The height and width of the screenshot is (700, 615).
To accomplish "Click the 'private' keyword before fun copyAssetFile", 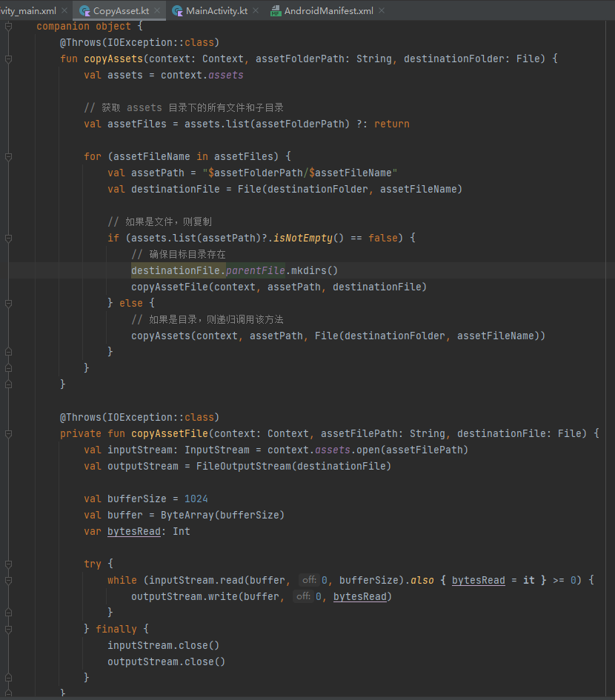I will tap(81, 433).
